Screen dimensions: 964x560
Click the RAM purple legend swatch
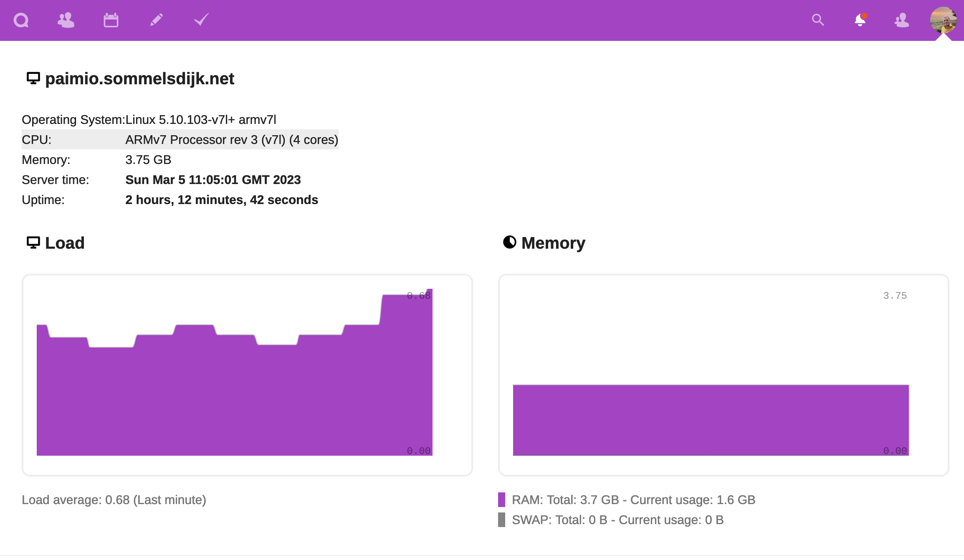[x=501, y=499]
